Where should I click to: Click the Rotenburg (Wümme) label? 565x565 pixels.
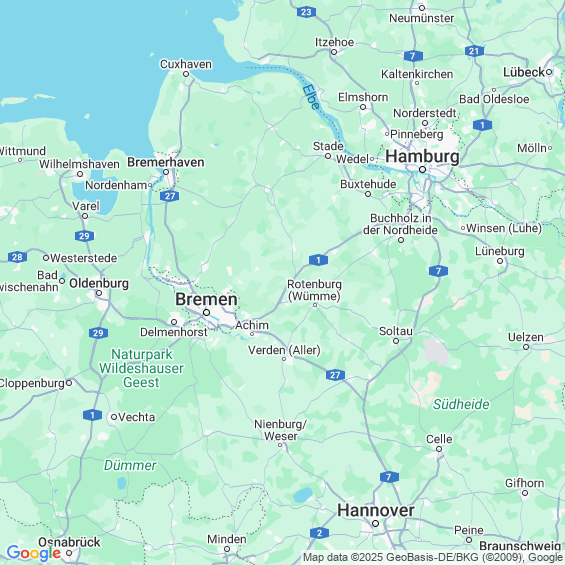coord(314,290)
